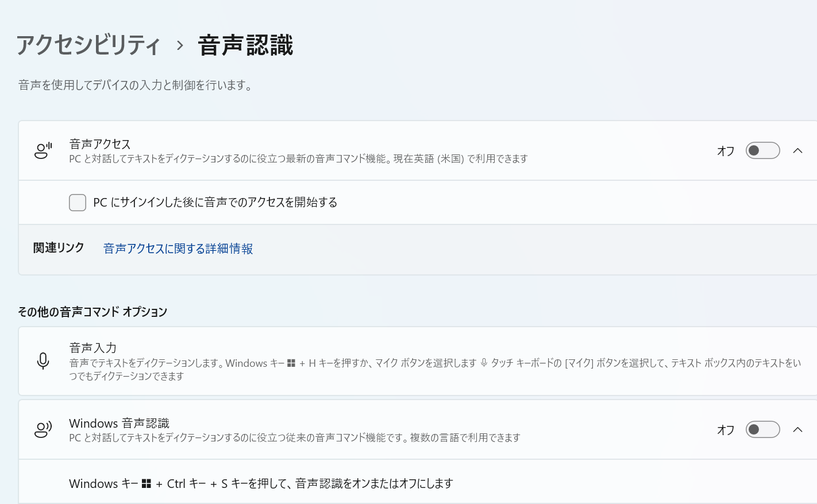Click the 音声アクセス heading text
Image resolution: width=817 pixels, height=504 pixels.
[x=100, y=144]
